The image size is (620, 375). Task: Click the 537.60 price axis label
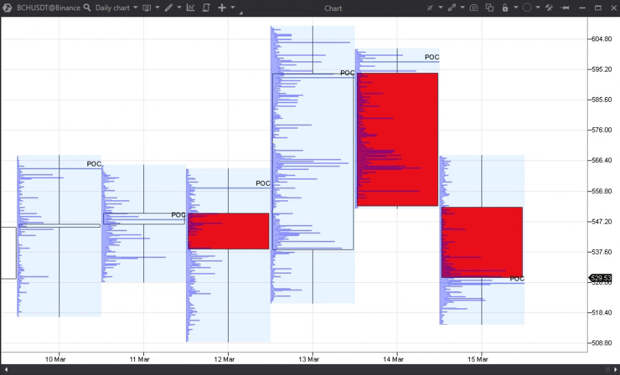[602, 252]
